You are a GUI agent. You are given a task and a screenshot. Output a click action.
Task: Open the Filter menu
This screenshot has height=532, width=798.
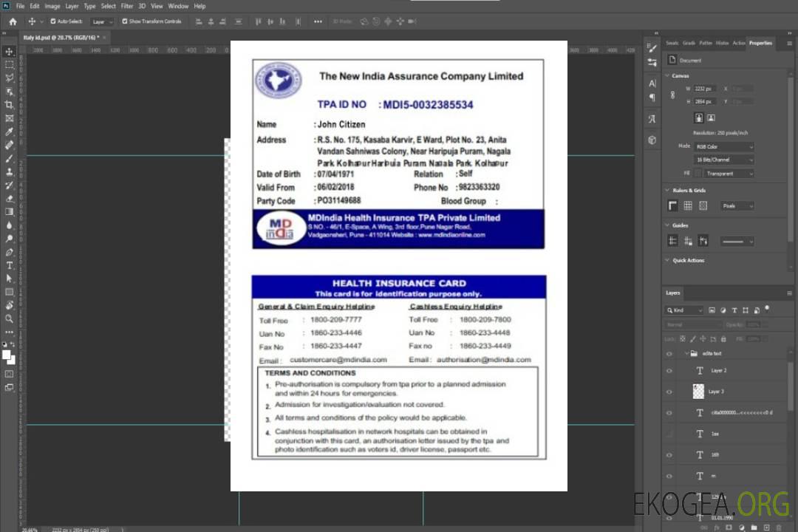coord(127,6)
